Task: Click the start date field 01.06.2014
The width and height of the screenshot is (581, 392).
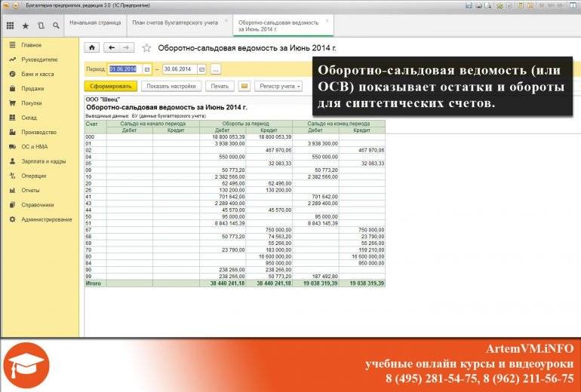Action: (x=124, y=69)
